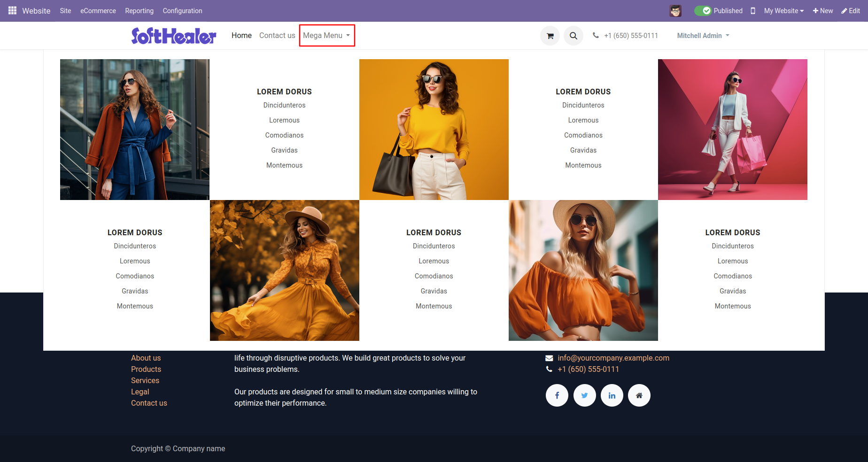Open the eCommerce menu

[98, 11]
